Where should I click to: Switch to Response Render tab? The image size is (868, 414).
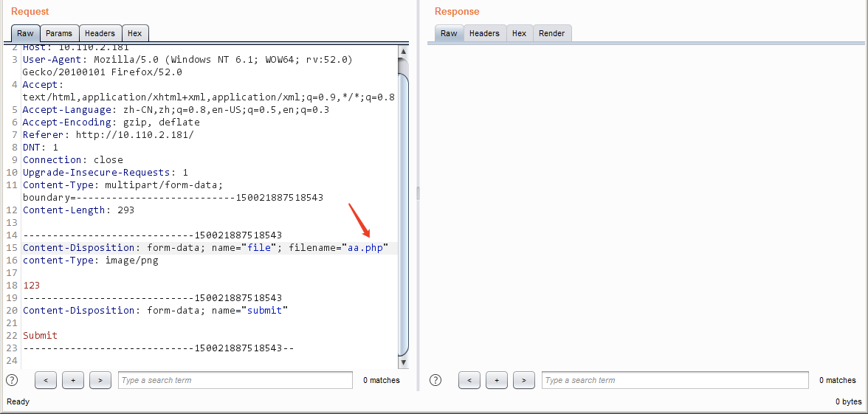click(x=552, y=33)
